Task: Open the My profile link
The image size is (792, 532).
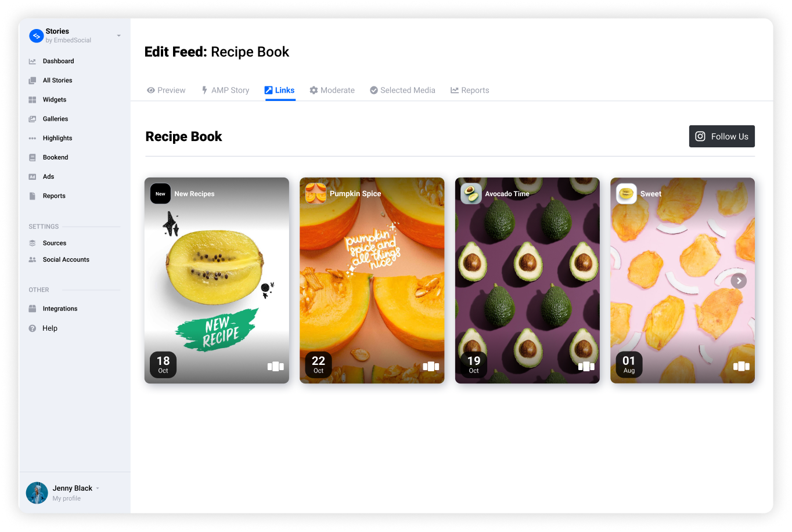Action: pyautogui.click(x=67, y=498)
